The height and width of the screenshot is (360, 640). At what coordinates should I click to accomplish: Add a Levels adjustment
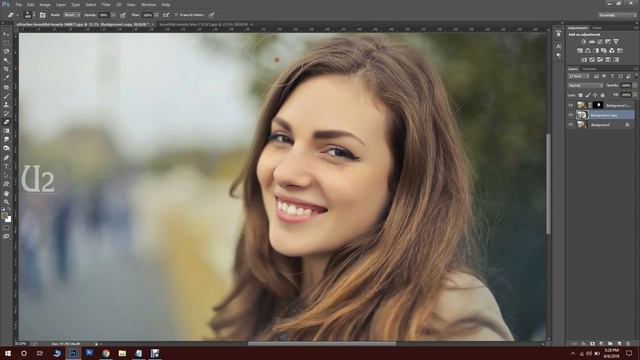coord(592,42)
